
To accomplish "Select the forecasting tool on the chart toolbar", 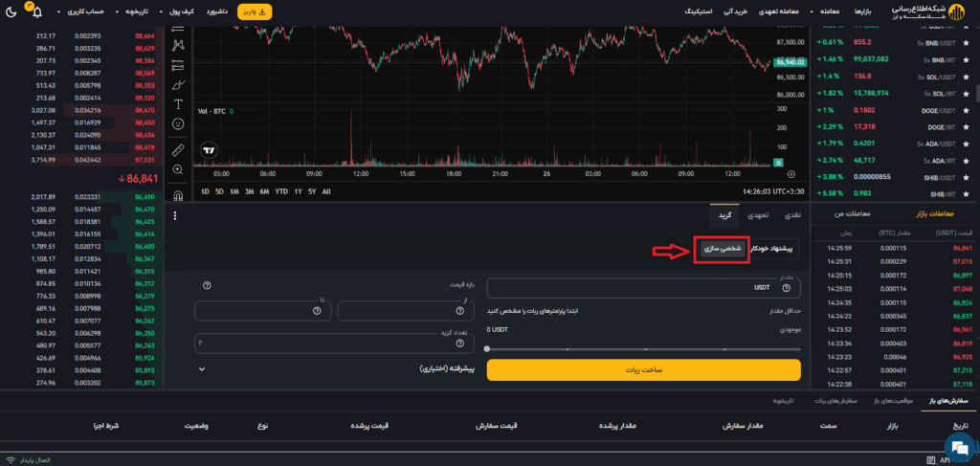I will (178, 65).
